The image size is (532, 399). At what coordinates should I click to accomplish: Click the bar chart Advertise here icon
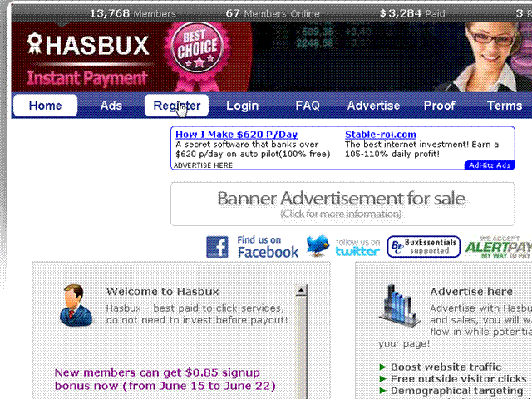click(x=400, y=305)
